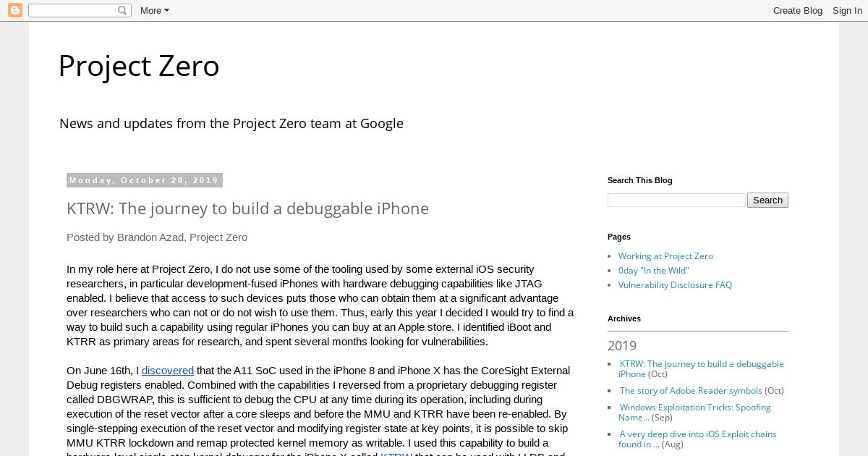The image size is (868, 456).
Task: Click the Create Blog link
Action: (x=797, y=10)
